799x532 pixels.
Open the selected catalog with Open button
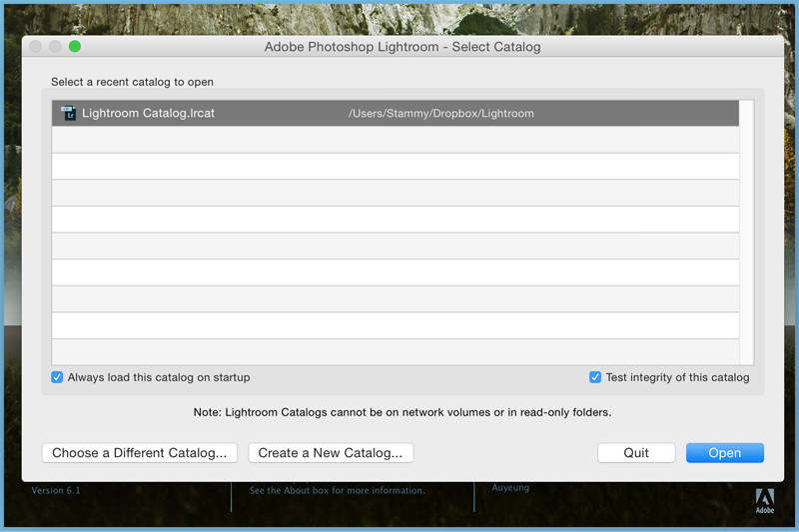[725, 453]
